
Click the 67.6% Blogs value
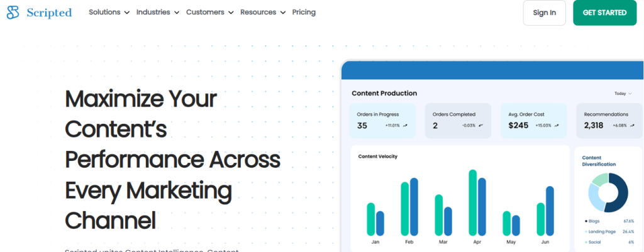628,221
